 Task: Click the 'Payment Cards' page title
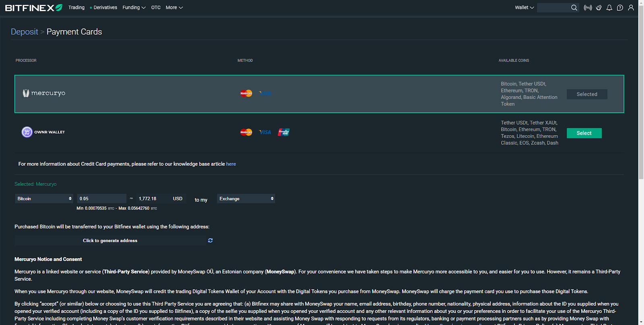tap(74, 32)
